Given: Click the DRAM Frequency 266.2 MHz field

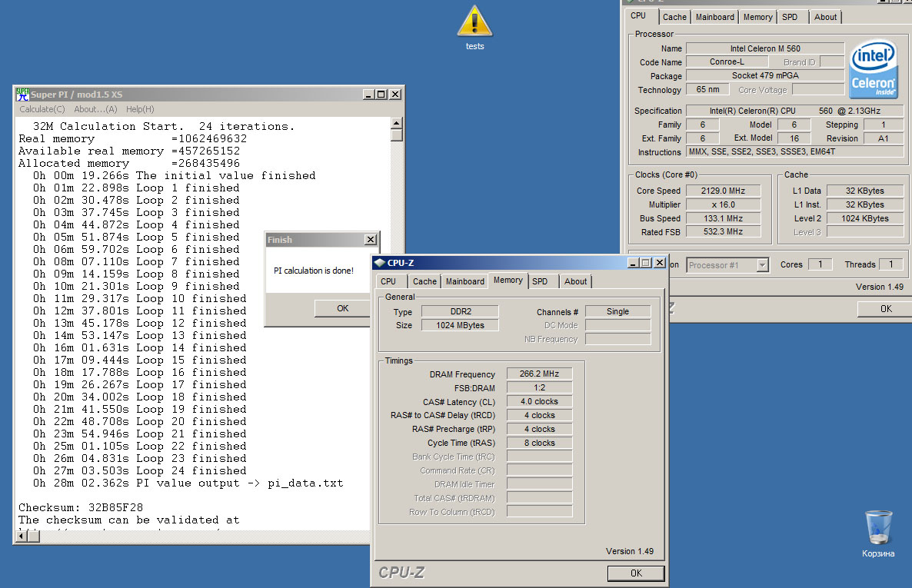Looking at the screenshot, I should (x=539, y=374).
